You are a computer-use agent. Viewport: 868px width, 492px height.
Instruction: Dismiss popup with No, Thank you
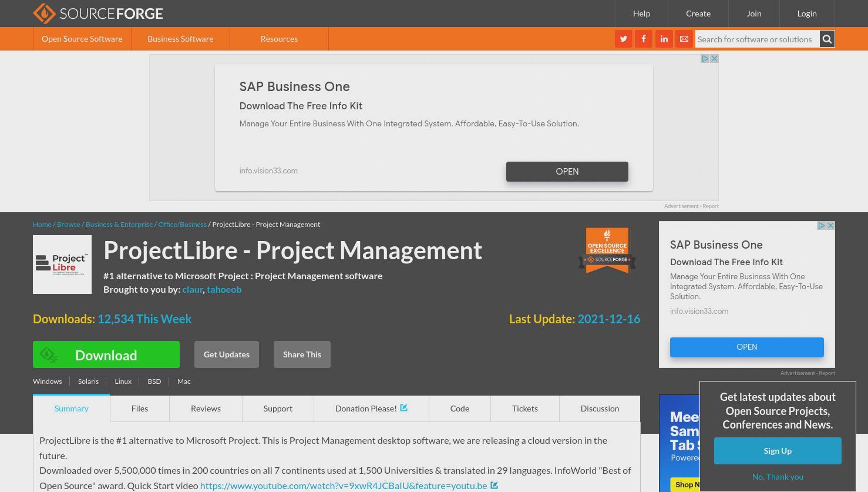778,477
